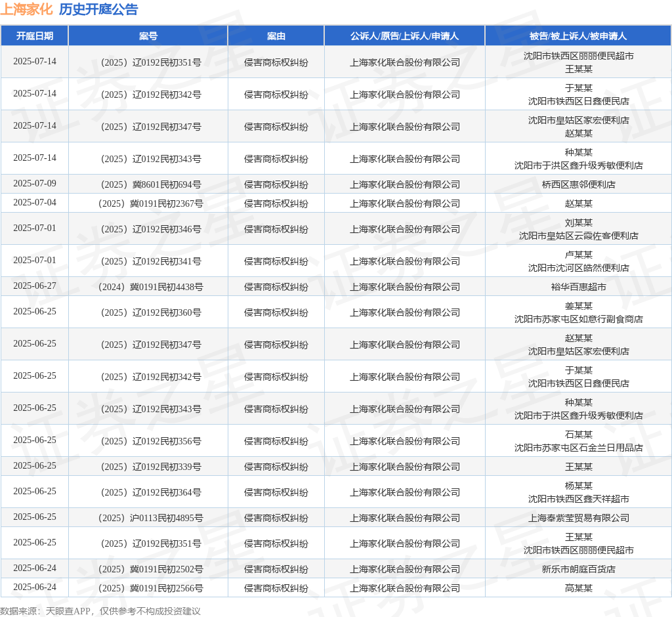Click 侵害商标权纠纷 in the 冀8601民初694号 row
This screenshot has height=617, width=672.
coord(276,184)
